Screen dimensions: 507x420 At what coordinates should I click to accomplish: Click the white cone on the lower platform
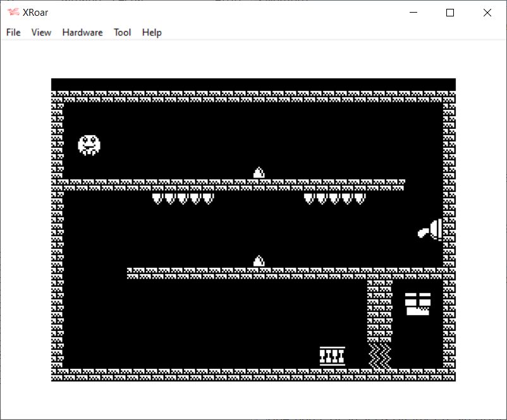(x=259, y=261)
